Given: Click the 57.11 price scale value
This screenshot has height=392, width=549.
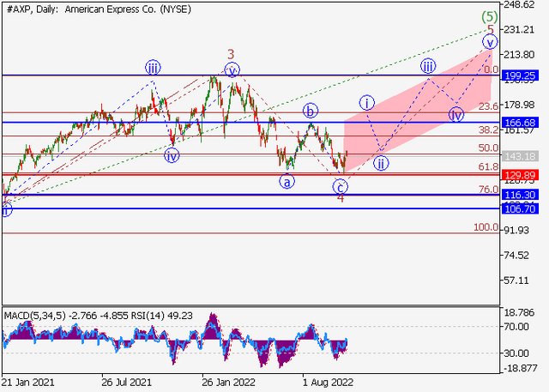Looking at the screenshot, I should coord(516,280).
